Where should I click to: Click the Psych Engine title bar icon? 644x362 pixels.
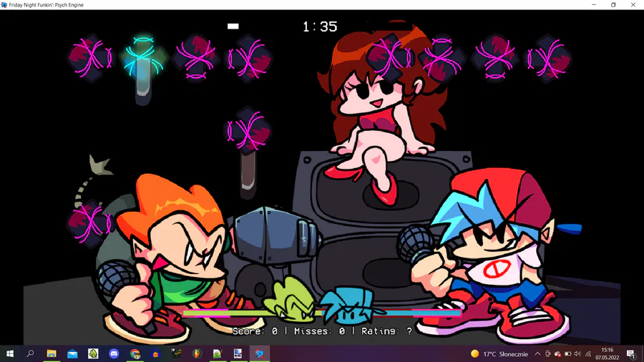tap(4, 4)
